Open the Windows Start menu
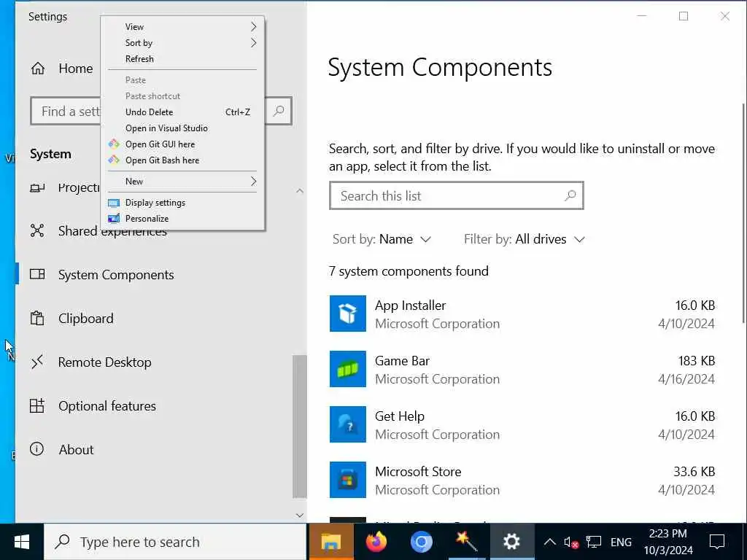The image size is (747, 560). coord(22,542)
